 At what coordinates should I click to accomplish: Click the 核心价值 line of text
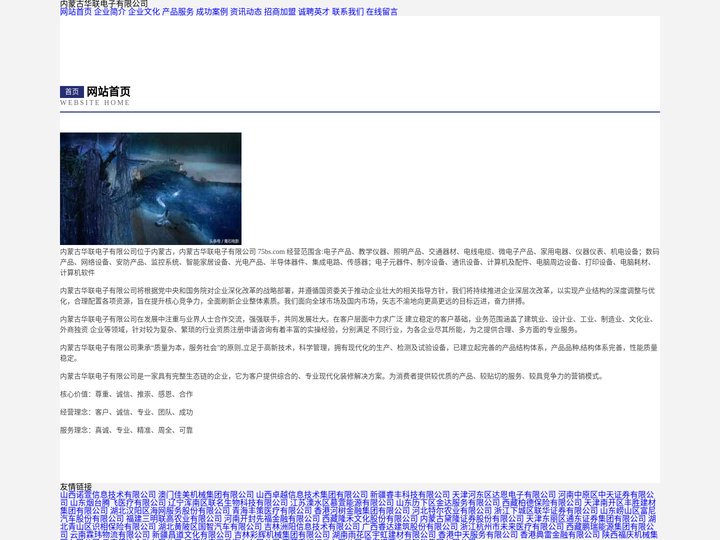tap(126, 394)
